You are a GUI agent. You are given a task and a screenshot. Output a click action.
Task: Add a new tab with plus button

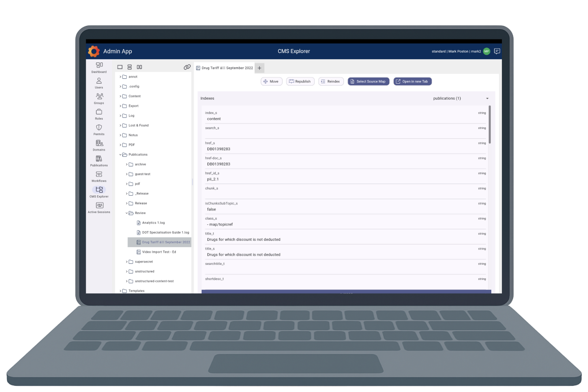(259, 68)
